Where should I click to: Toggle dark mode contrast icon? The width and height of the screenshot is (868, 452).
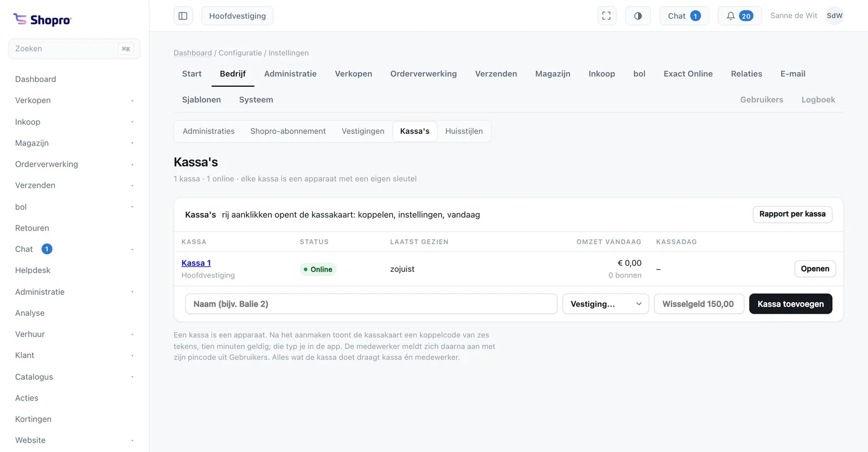[x=638, y=16]
